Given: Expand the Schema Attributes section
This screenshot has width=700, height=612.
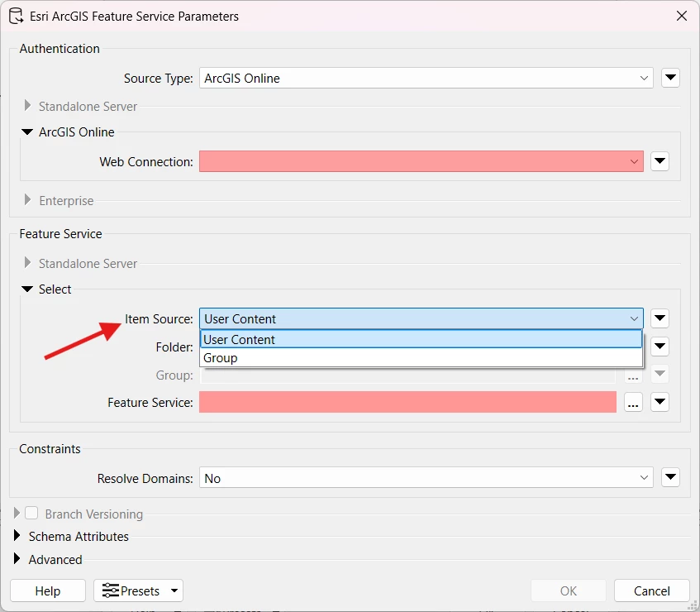Looking at the screenshot, I should pos(17,536).
